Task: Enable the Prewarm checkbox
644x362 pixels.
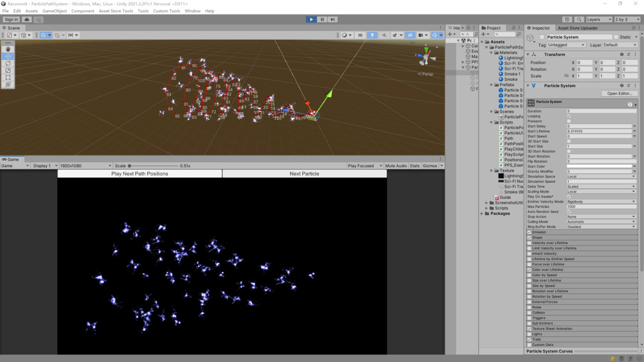Action: tap(569, 121)
